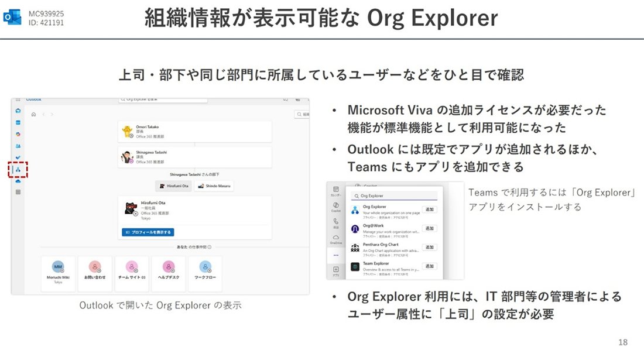
Task: Add the Org@Work app via 追加
Action: 430,228
